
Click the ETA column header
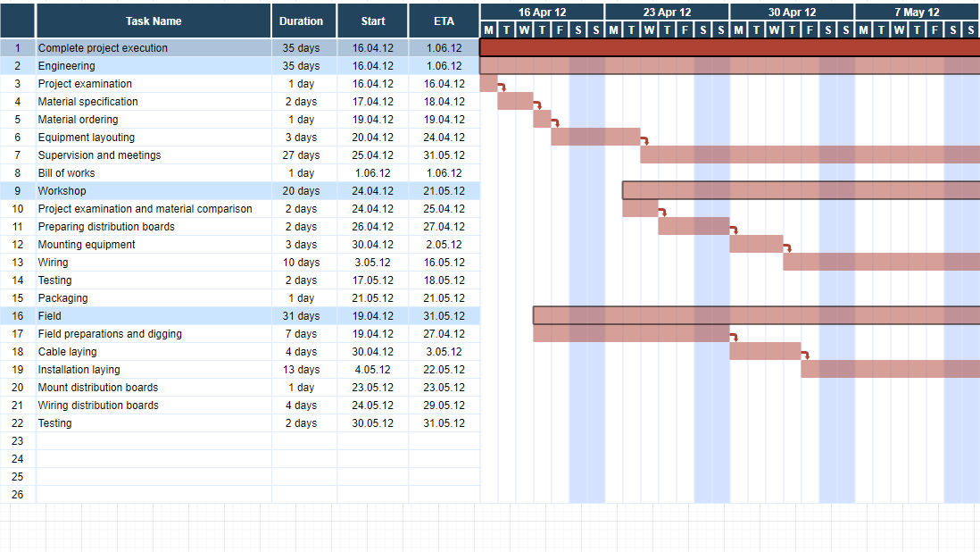tap(444, 21)
